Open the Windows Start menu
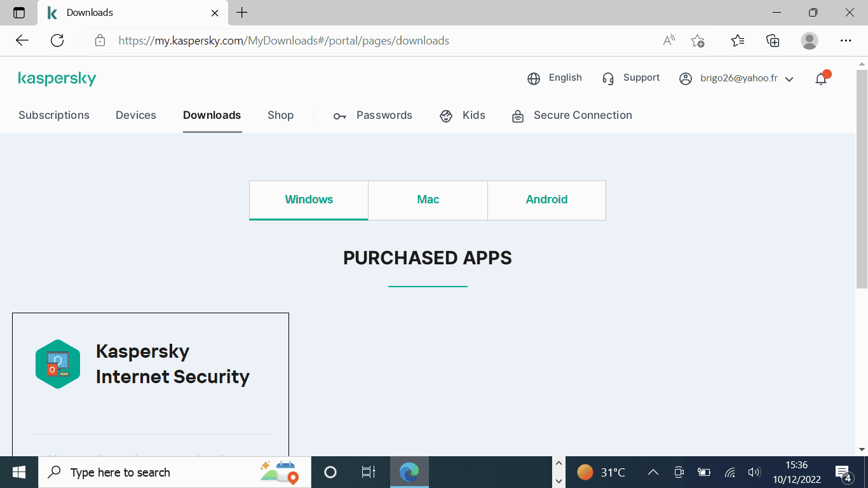Viewport: 868px width, 488px height. 19,472
